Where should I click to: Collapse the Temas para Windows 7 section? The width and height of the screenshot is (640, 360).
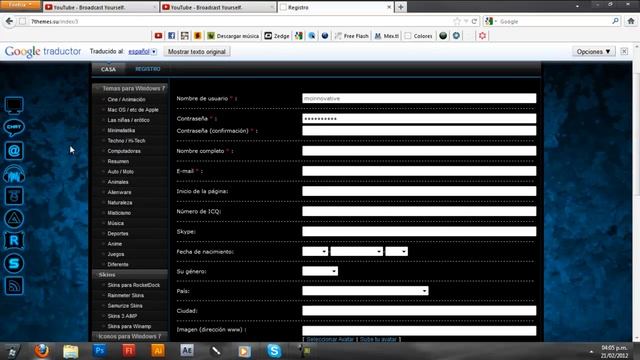[x=130, y=88]
